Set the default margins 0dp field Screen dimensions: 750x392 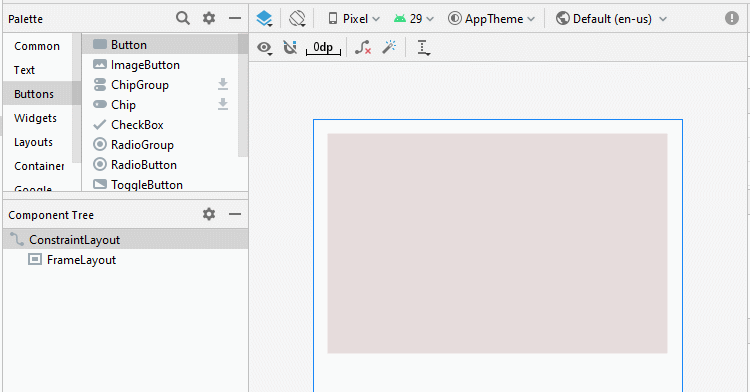tap(323, 47)
